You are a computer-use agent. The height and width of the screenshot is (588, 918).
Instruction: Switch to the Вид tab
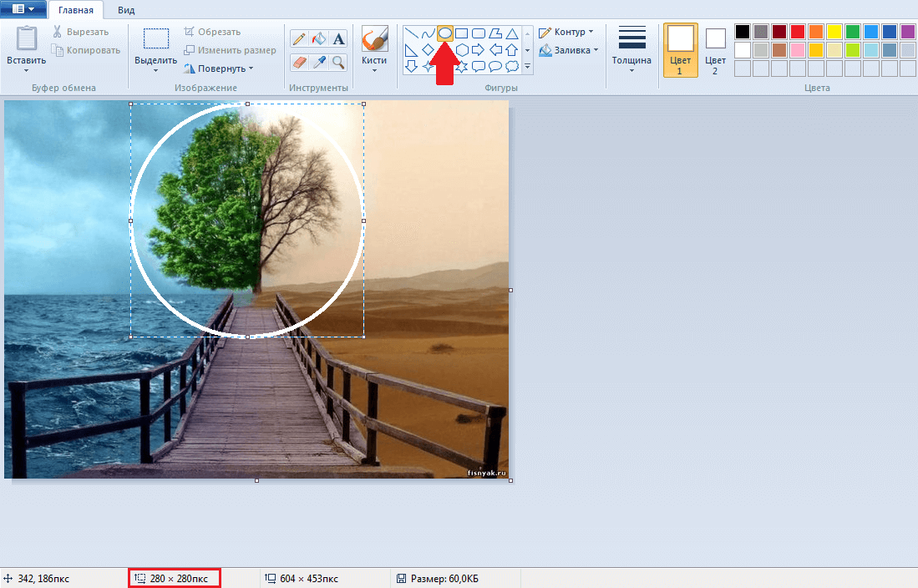(126, 10)
